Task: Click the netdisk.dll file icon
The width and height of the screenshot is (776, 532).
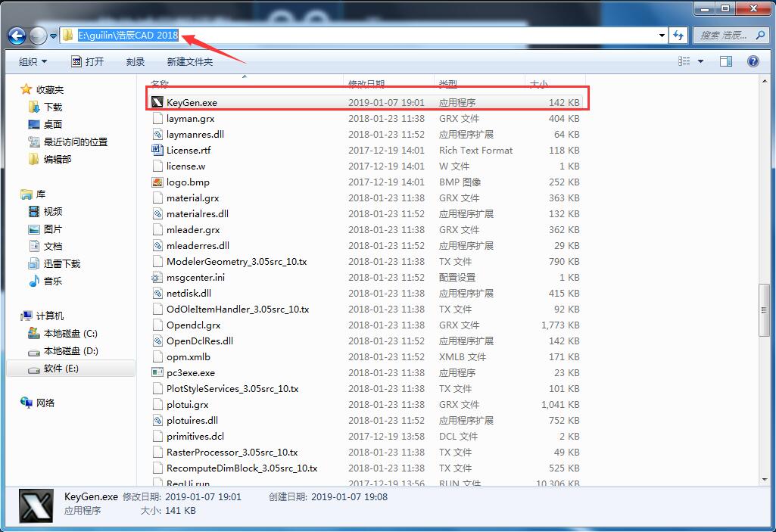Action: tap(157, 293)
